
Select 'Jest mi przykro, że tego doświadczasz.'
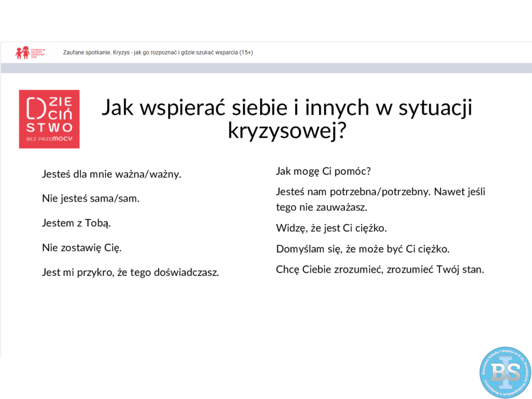point(130,272)
